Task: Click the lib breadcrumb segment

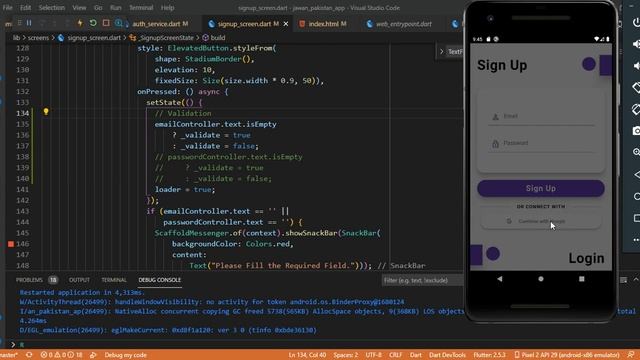Action: (16, 38)
